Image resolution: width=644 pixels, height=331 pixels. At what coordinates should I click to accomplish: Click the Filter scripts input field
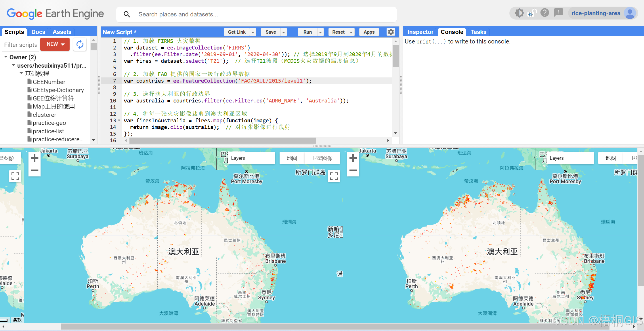pos(20,45)
